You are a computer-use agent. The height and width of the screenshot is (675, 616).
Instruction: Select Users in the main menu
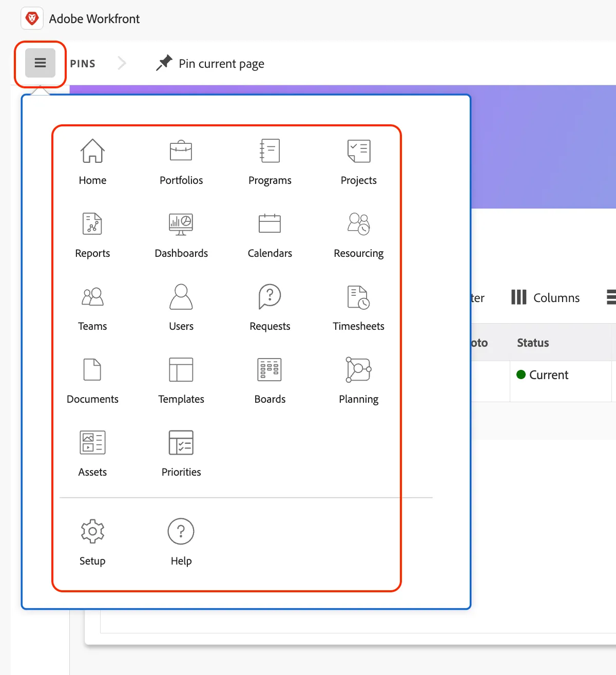click(x=181, y=308)
